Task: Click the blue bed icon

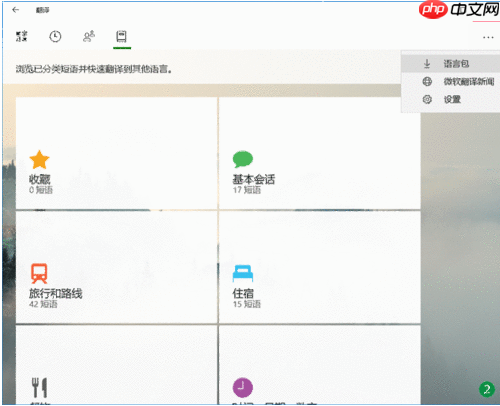Action: click(x=243, y=273)
